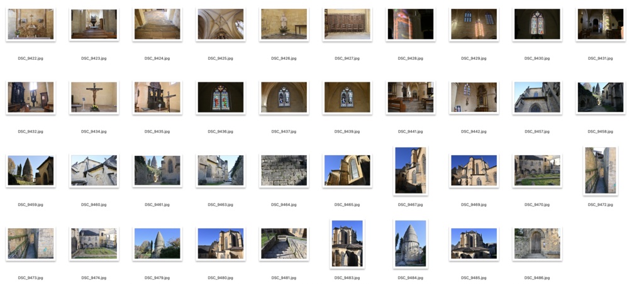
Task: Pick the DSC_9485.jpg thumbnail
Action: pyautogui.click(x=474, y=243)
